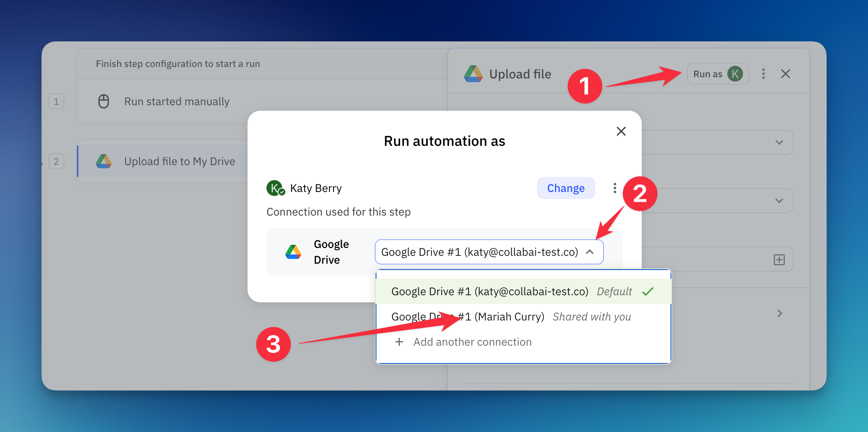Click the mouse trigger icon
Screen dimensions: 868x432
click(x=104, y=101)
